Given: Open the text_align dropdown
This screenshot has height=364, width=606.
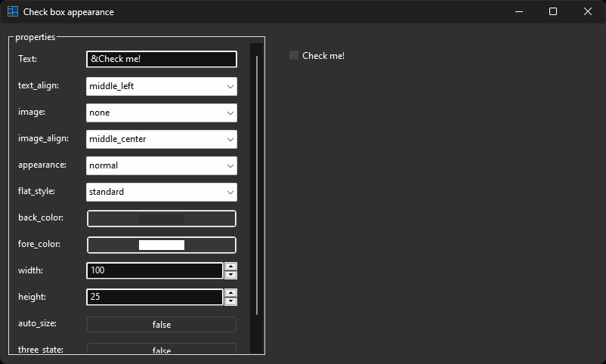Looking at the screenshot, I should (162, 86).
